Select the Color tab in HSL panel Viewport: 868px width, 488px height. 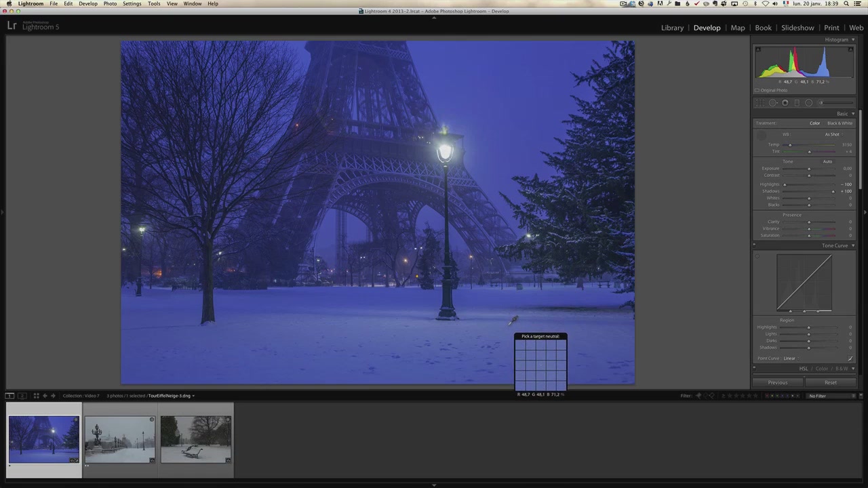[822, 369]
